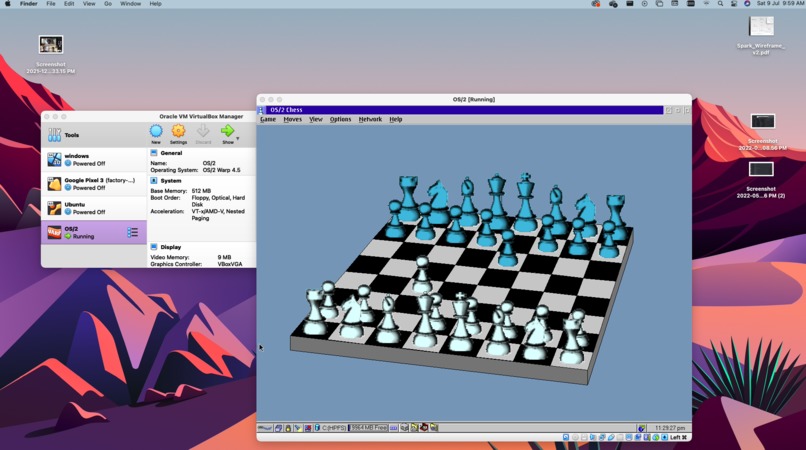Open Control Center icon in menu bar
This screenshot has width=806, height=450.
coord(734,4)
